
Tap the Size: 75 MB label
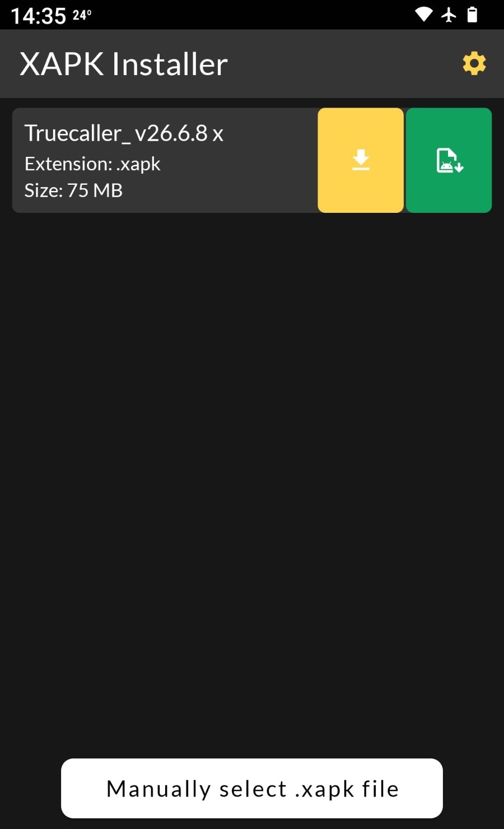coord(73,190)
